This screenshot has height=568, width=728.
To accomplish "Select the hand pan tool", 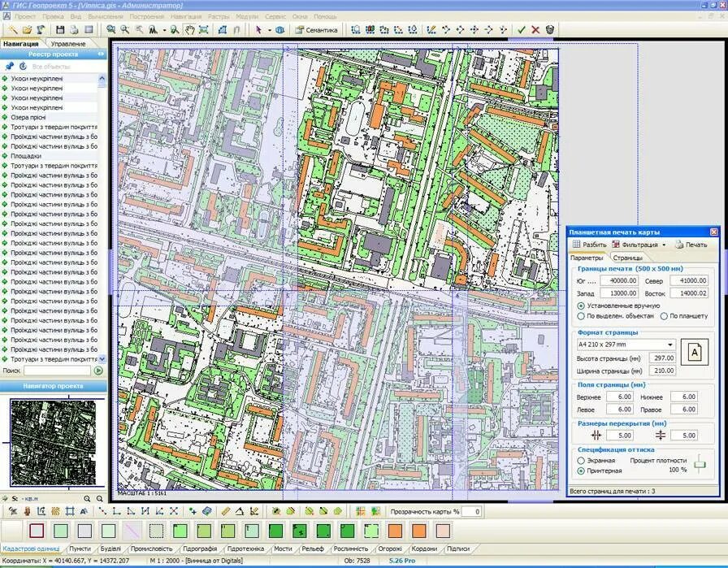I will [189, 30].
